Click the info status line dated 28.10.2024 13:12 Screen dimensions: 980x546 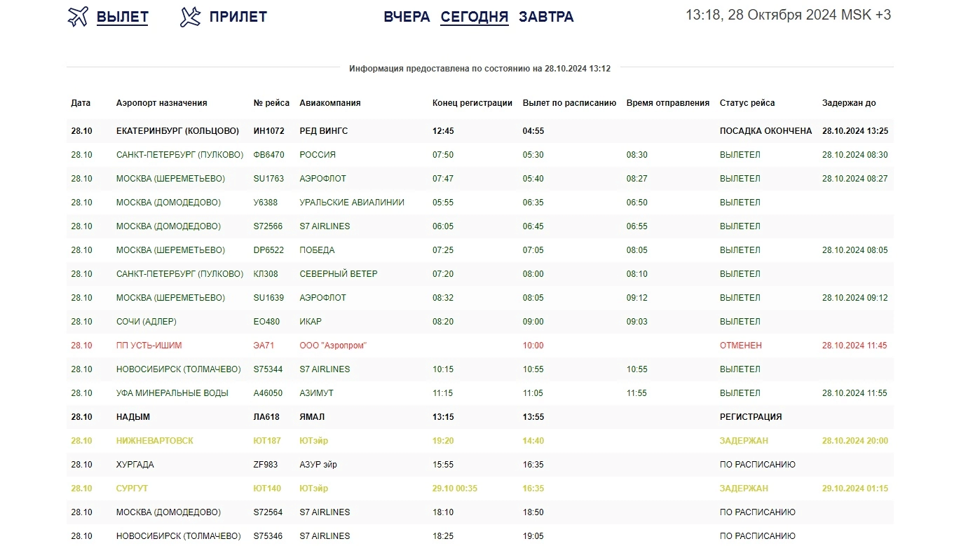(x=479, y=69)
